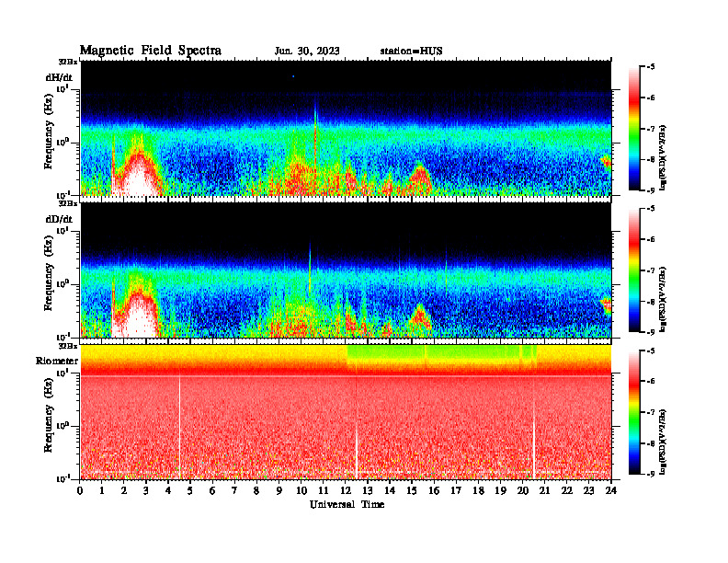The height and width of the screenshot is (563, 728).
Task: Click the Riometer spectrogram plot
Action: click(346, 412)
